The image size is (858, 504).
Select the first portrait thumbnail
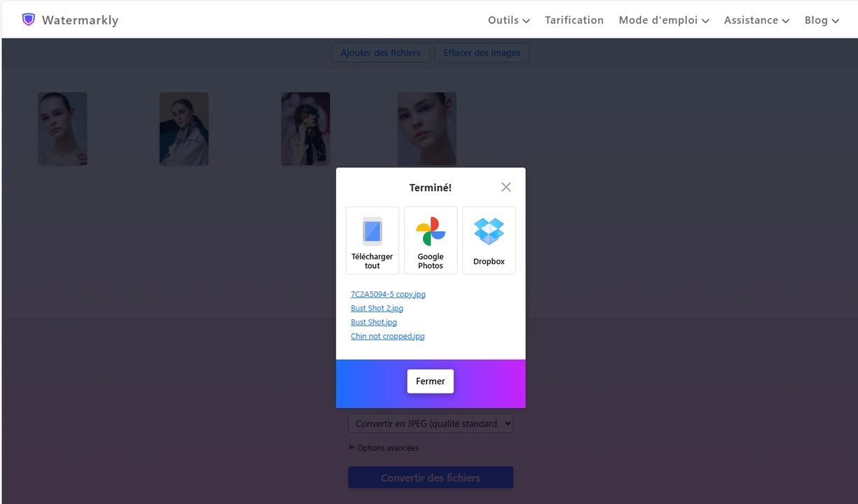[62, 129]
